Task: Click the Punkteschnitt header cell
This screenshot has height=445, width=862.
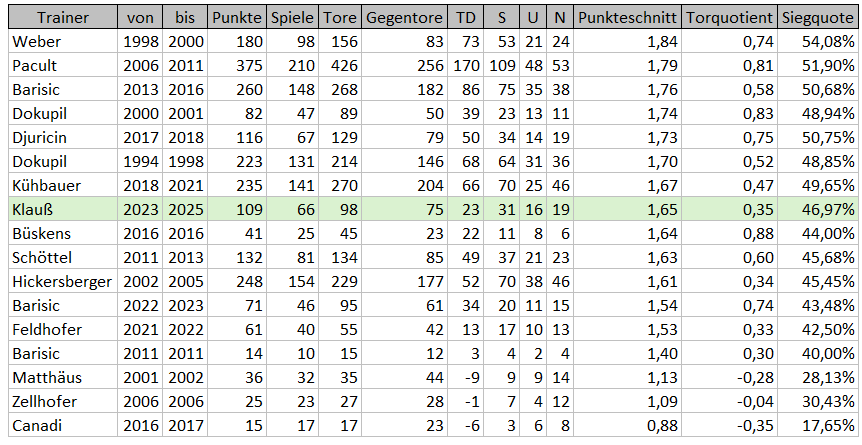Action: pos(627,18)
